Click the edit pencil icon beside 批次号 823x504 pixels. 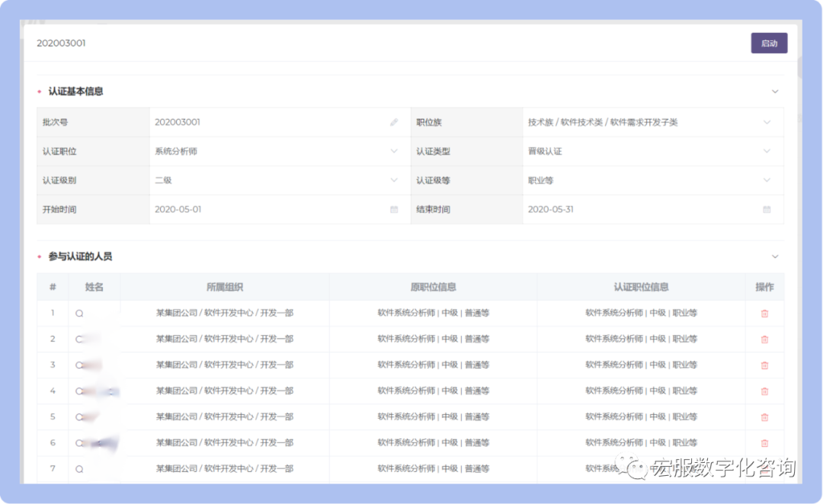coord(394,123)
